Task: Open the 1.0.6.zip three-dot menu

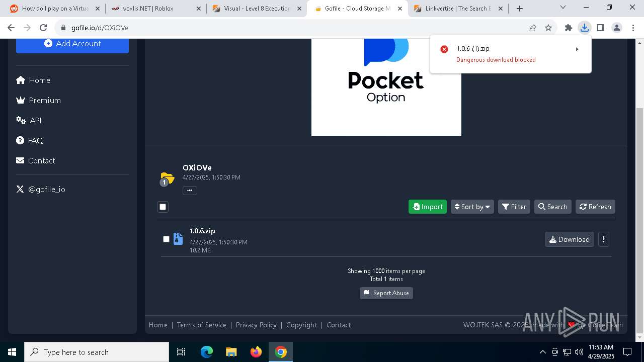Action: [604, 239]
